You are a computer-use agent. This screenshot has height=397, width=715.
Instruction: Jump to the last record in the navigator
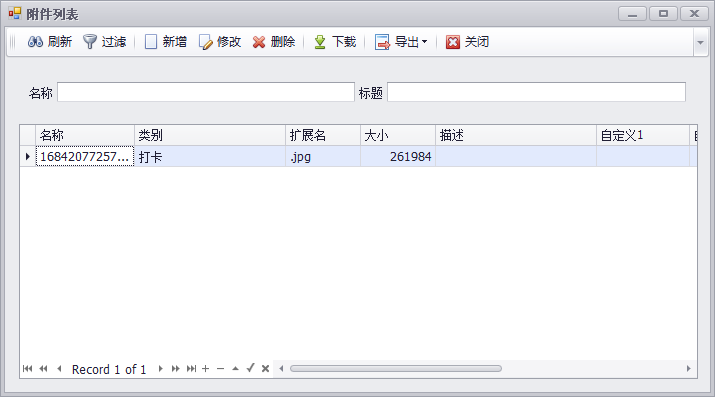point(192,369)
